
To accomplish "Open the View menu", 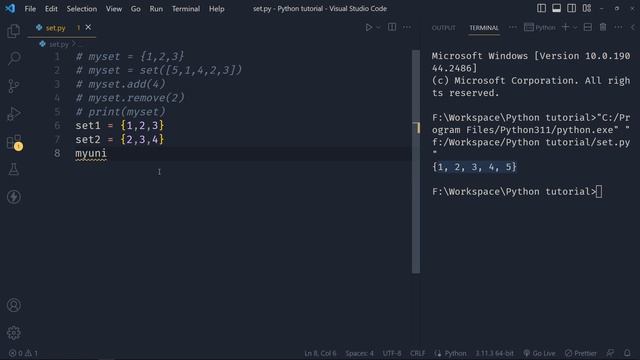I will coord(114,9).
